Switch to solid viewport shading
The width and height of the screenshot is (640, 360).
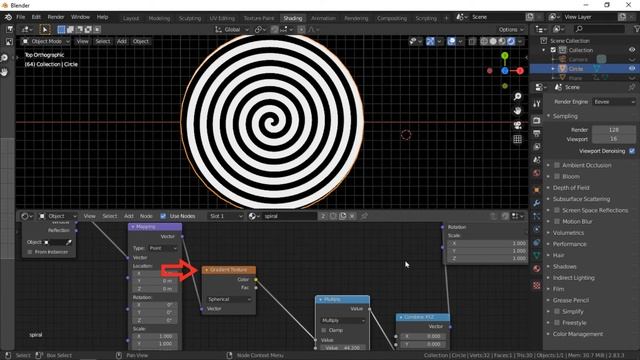click(x=493, y=41)
